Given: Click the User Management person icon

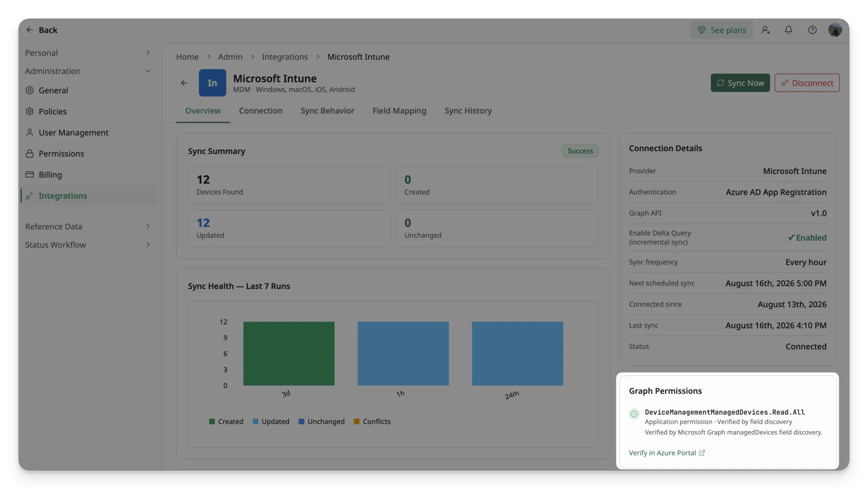Looking at the screenshot, I should click(x=30, y=132).
